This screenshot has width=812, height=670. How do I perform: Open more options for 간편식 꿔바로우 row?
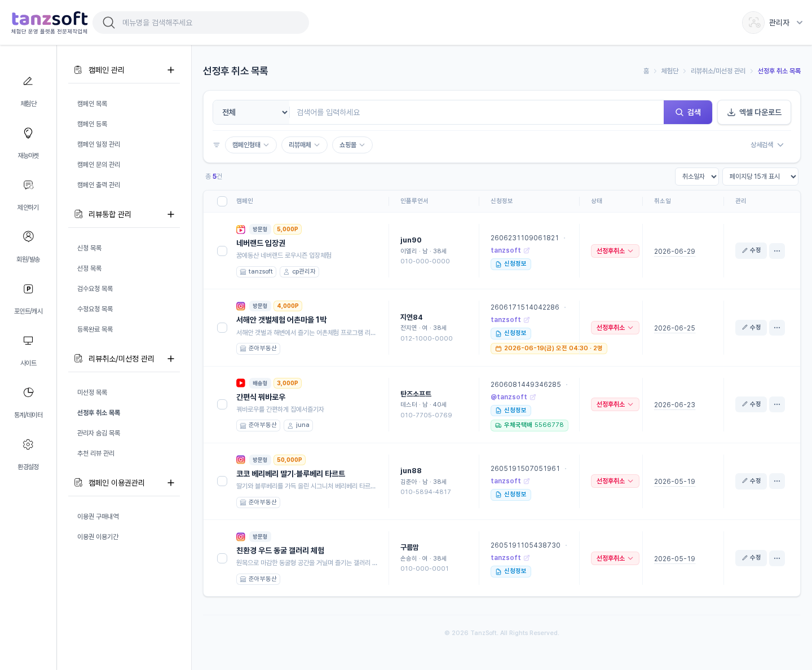coord(777,404)
